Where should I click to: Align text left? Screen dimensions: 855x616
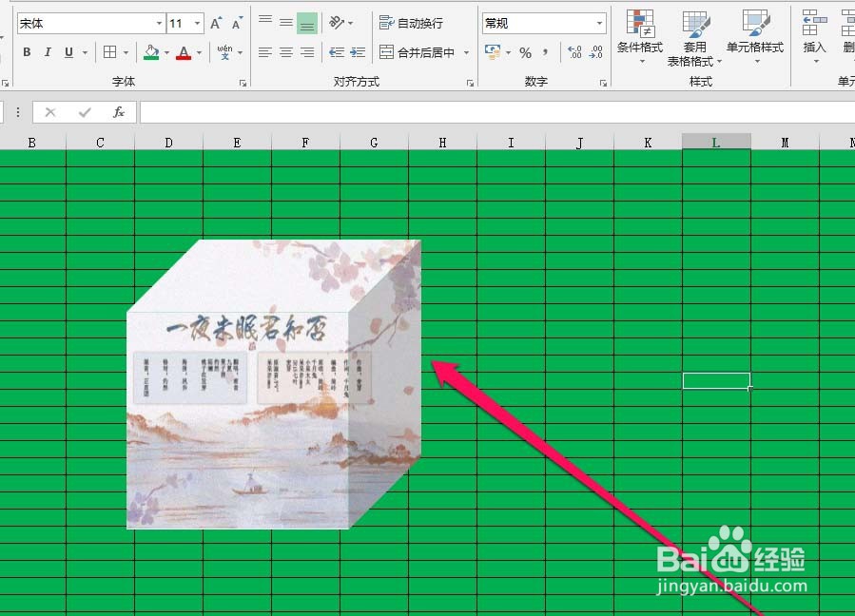point(265,52)
